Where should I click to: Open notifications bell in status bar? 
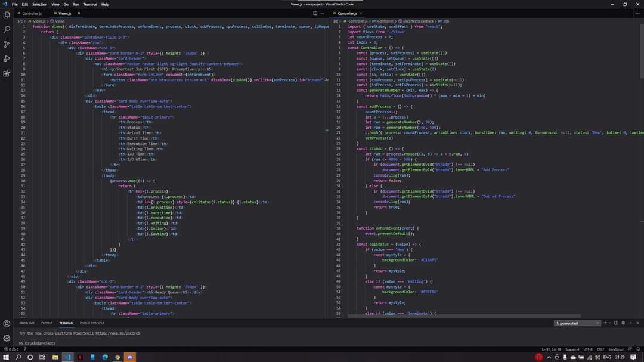click(638, 349)
